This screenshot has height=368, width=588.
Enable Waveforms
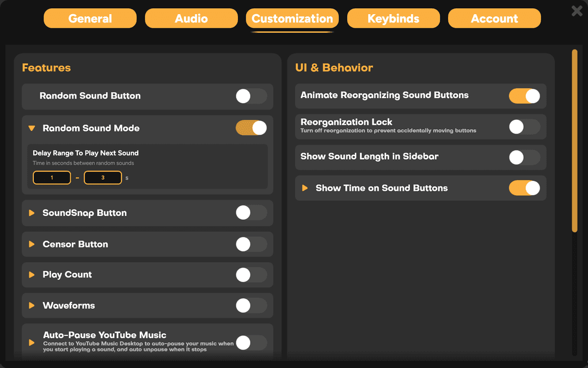[x=251, y=305]
